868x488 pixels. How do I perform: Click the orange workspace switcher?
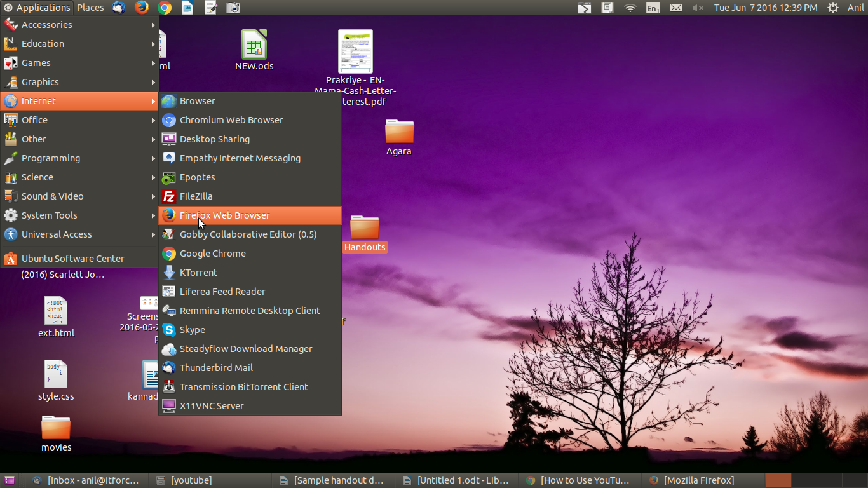(x=778, y=480)
